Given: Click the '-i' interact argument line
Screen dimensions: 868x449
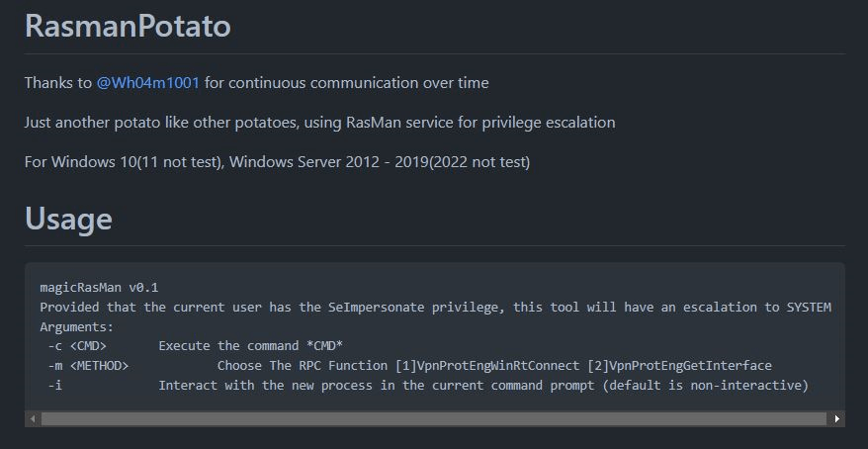Looking at the screenshot, I should (x=428, y=386).
